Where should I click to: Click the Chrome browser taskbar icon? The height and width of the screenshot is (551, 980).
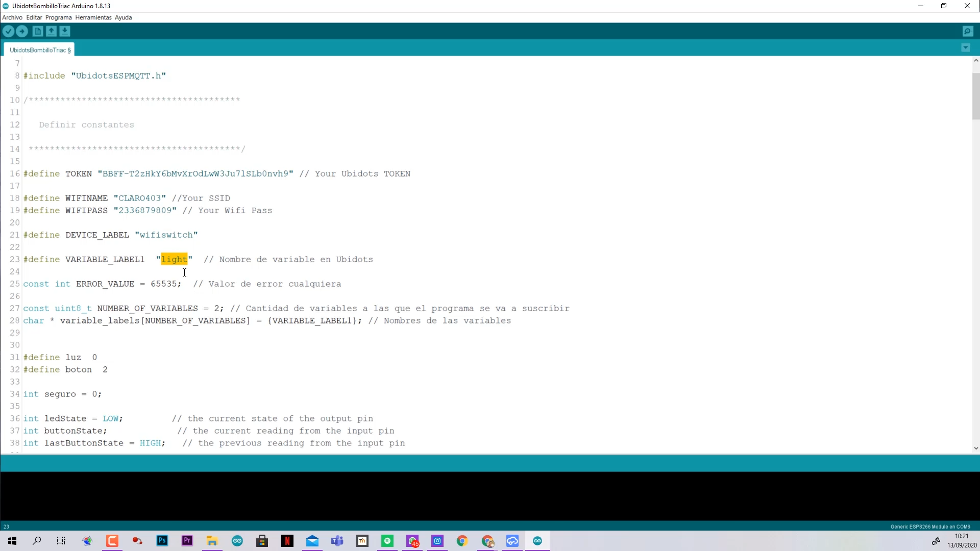point(462,541)
